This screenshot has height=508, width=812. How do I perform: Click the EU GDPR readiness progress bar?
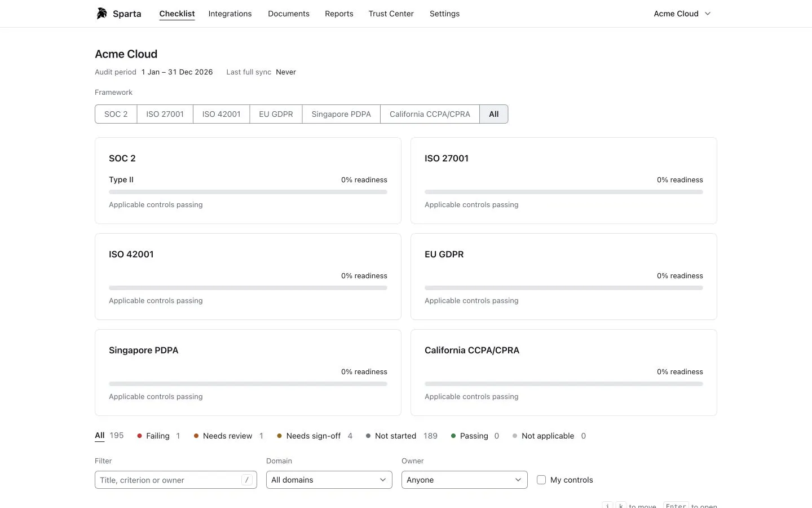click(564, 288)
